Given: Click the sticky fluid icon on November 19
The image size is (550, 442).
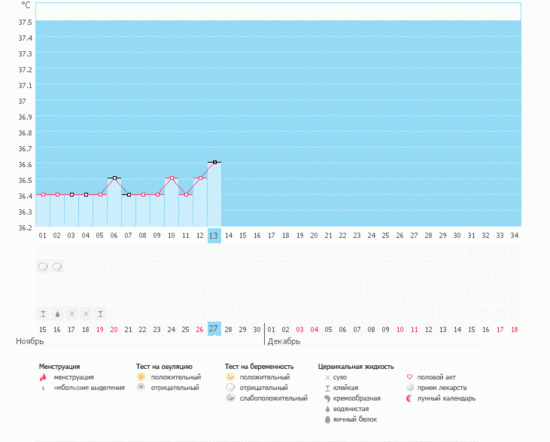Looking at the screenshot, I should tap(100, 314).
